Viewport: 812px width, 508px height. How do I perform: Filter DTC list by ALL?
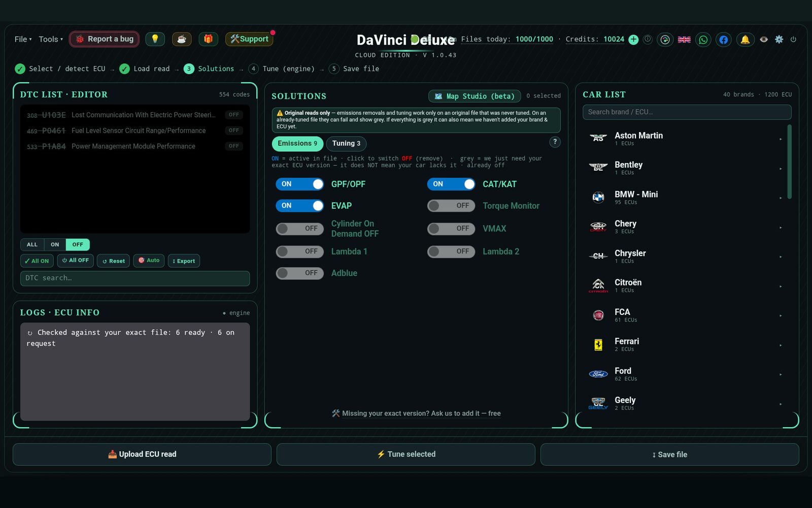click(x=32, y=245)
